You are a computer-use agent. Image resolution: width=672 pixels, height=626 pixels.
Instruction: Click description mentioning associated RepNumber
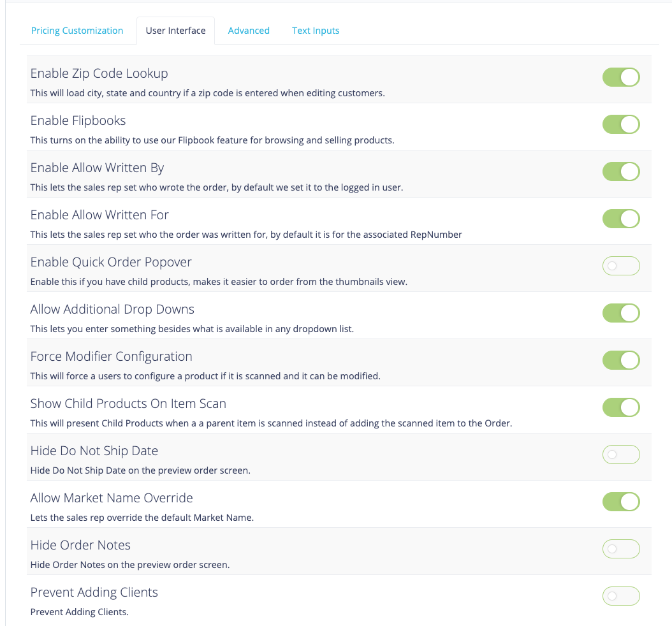(x=246, y=235)
